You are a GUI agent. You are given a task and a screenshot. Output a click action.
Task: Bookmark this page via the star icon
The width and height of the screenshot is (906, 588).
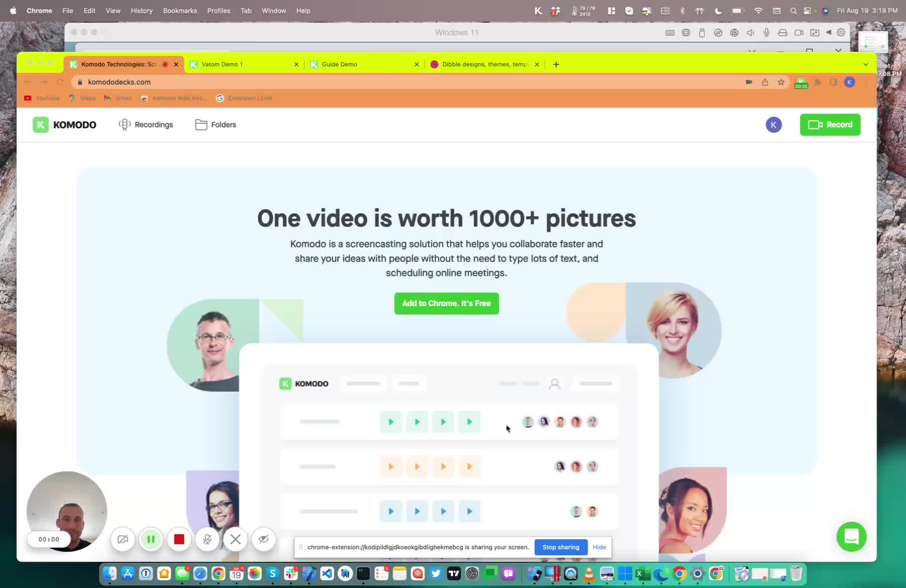point(782,82)
